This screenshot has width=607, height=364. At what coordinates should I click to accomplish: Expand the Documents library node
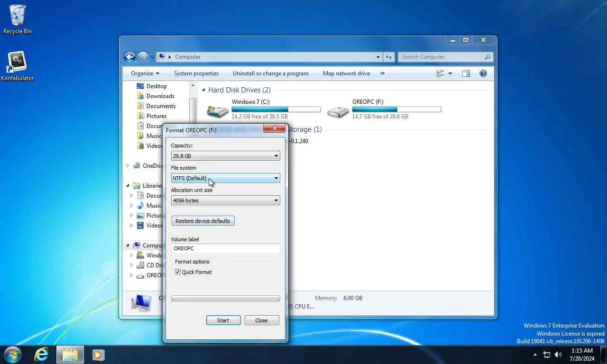point(131,196)
